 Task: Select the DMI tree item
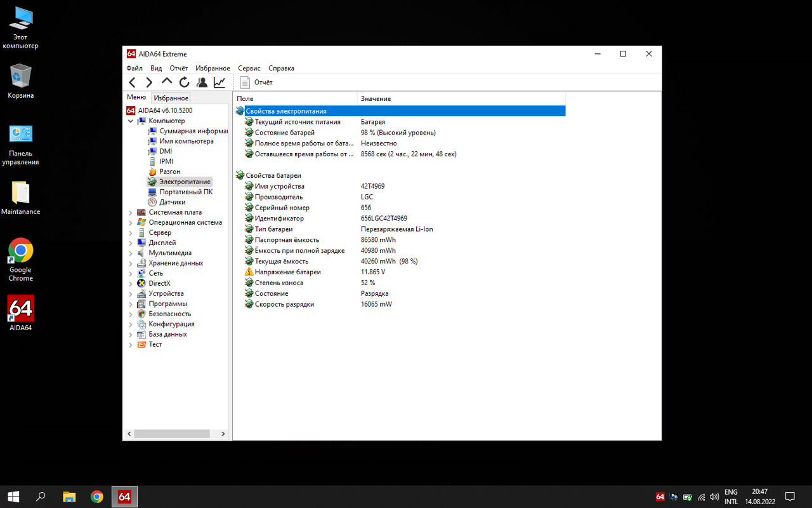coord(160,151)
